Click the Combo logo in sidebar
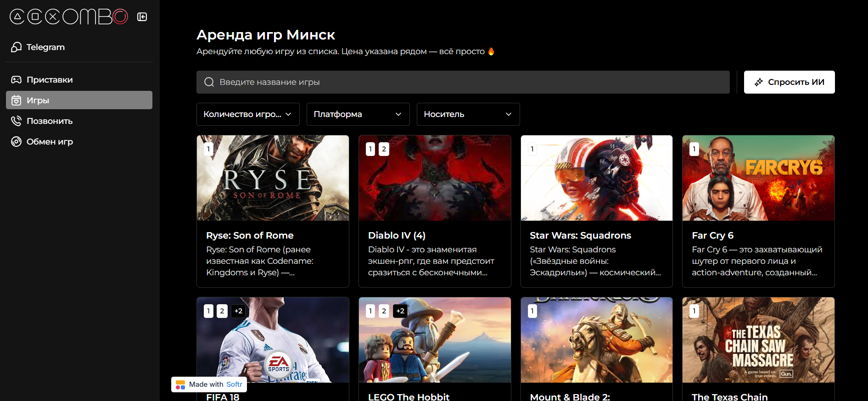The width and height of the screenshot is (868, 401). tap(69, 17)
